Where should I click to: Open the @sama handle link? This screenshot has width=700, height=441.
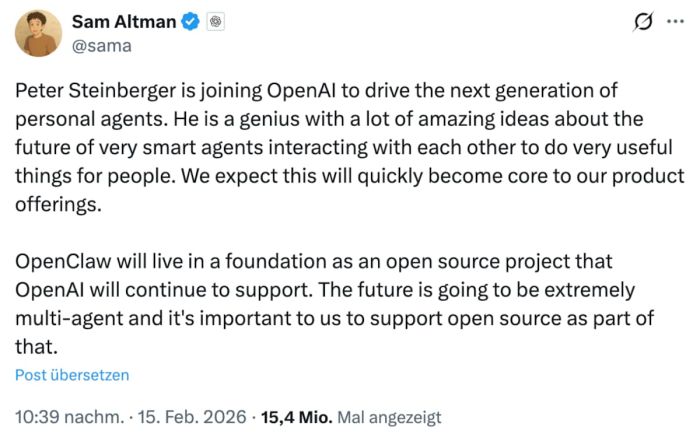tap(102, 45)
